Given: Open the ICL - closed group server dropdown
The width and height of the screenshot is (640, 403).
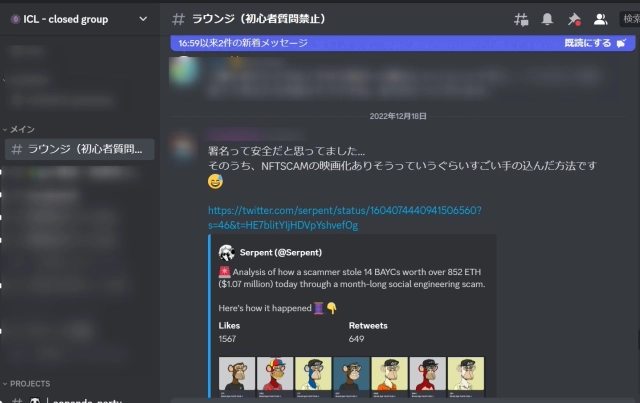Looking at the screenshot, I should tap(80, 19).
